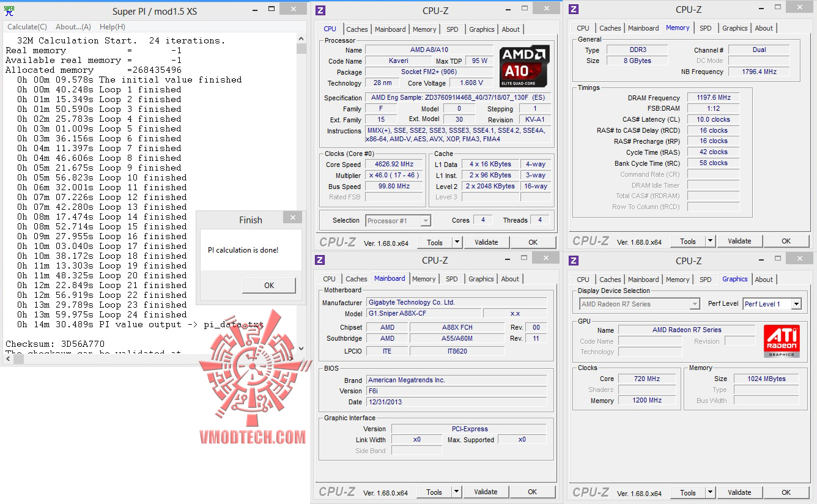
Task: Open the Display Device Selection dropdown
Action: pos(639,304)
